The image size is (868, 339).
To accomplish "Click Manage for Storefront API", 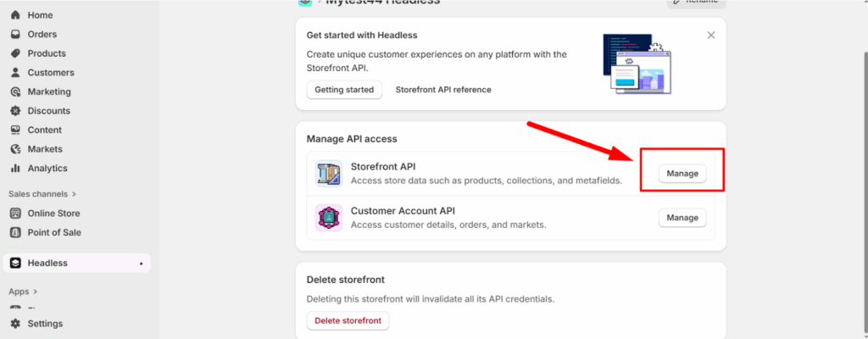I will (682, 174).
